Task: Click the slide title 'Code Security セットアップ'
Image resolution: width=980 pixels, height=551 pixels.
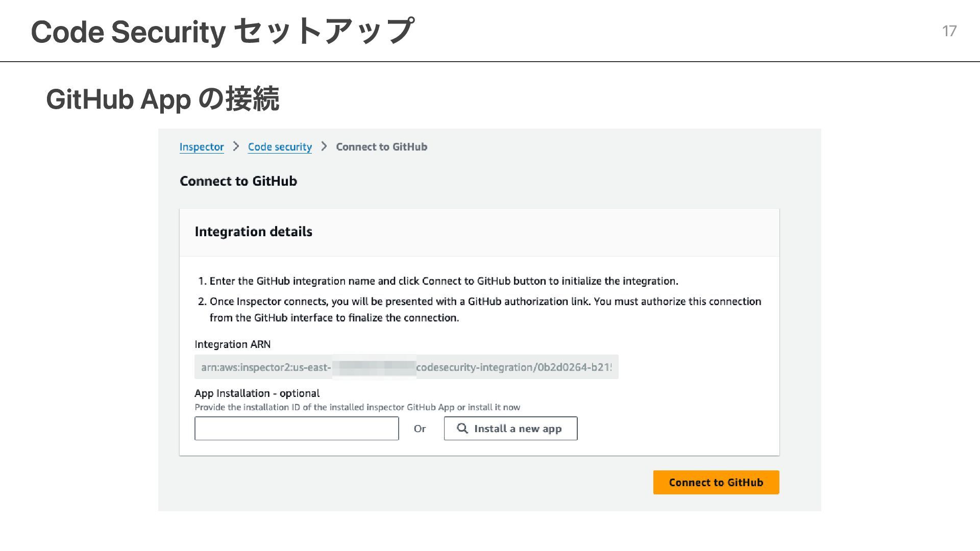Action: [x=223, y=31]
